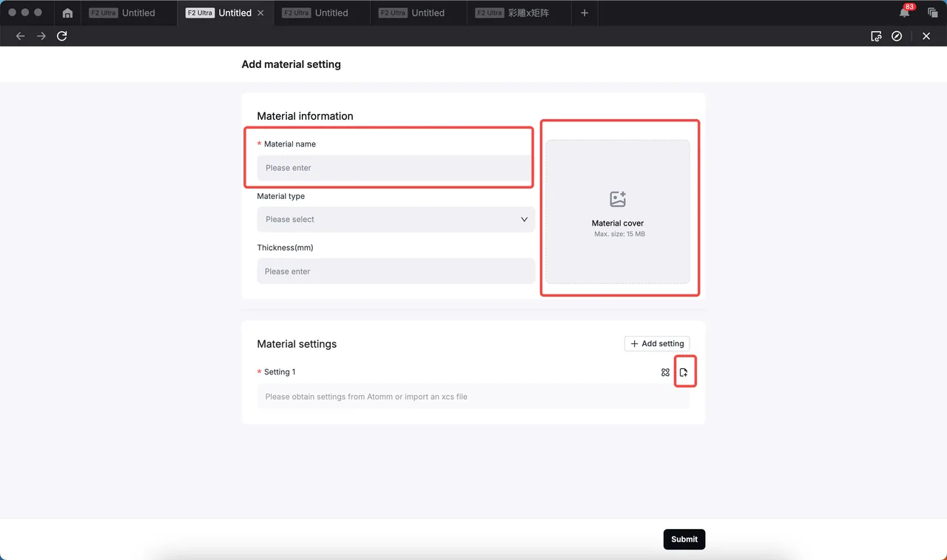Import xcs file icon for Setting 1
This screenshot has width=947, height=560.
click(684, 372)
